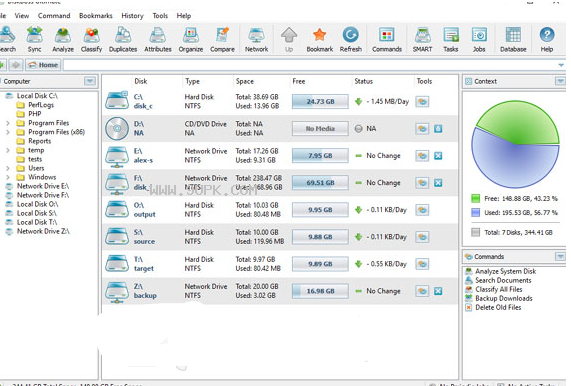The width and height of the screenshot is (571, 386).
Task: Open the Sync tool in toolbar
Action: (35, 39)
